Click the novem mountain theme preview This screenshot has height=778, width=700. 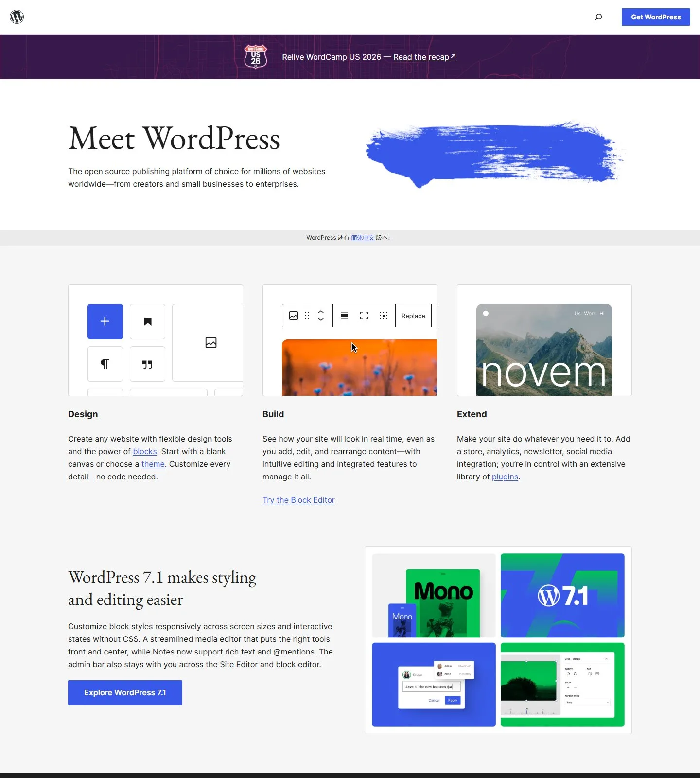pyautogui.click(x=544, y=350)
